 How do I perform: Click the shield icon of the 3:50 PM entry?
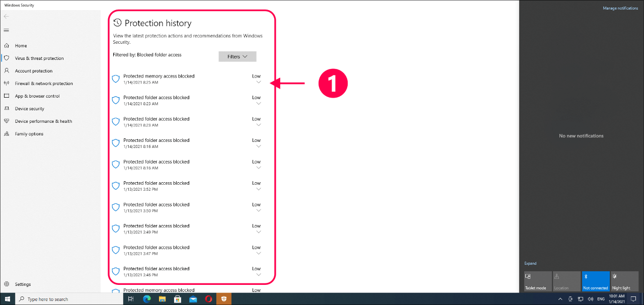tap(116, 207)
